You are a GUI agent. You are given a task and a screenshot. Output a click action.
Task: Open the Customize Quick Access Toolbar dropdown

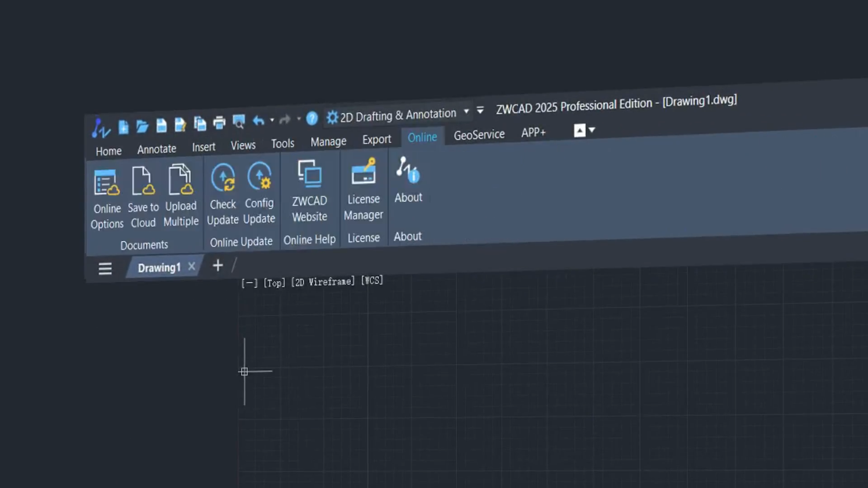tap(480, 110)
